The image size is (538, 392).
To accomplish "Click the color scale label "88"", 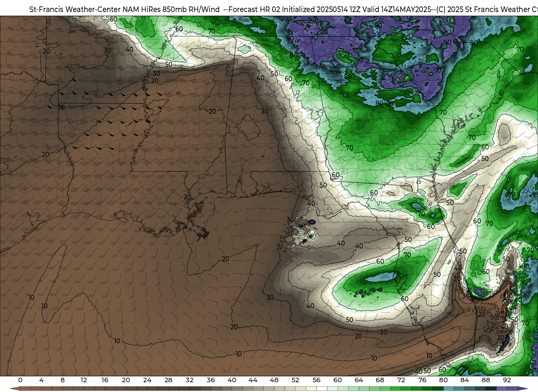I will 486,380.
